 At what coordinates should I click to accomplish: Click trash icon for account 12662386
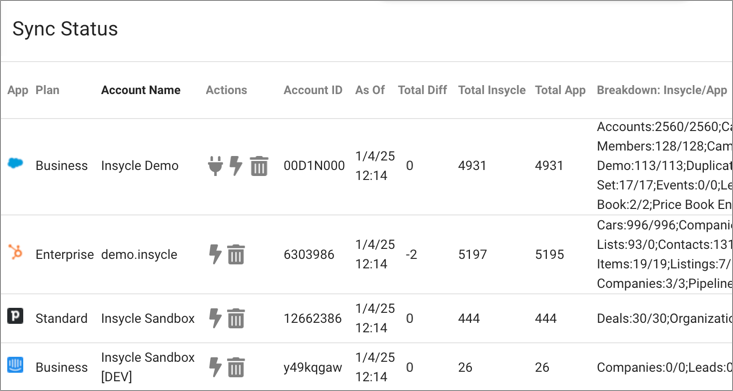[x=236, y=318]
